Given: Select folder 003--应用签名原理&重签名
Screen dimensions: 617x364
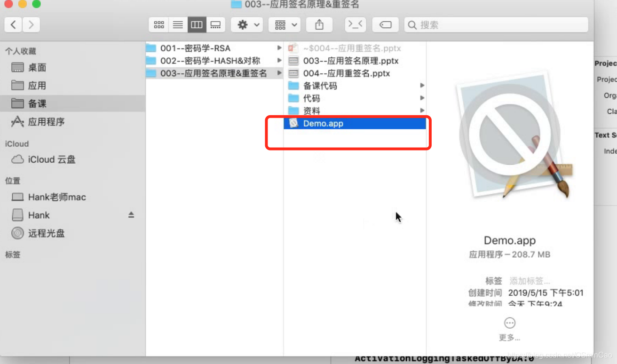Looking at the screenshot, I should pos(214,73).
